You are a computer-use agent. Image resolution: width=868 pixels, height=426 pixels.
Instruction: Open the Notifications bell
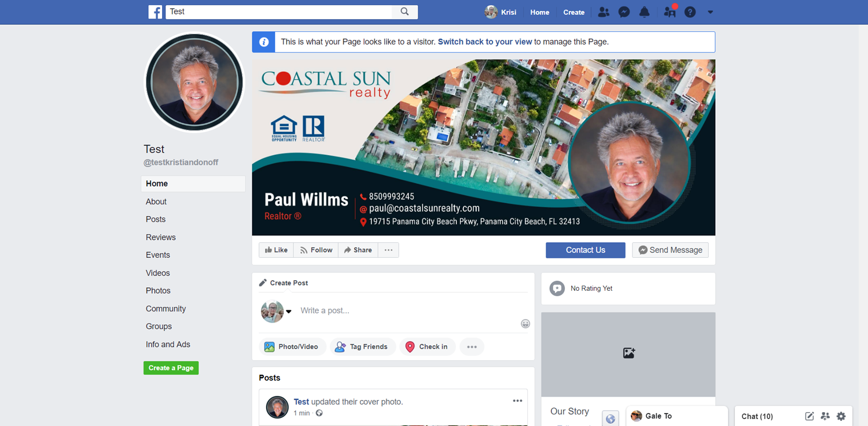tap(644, 12)
